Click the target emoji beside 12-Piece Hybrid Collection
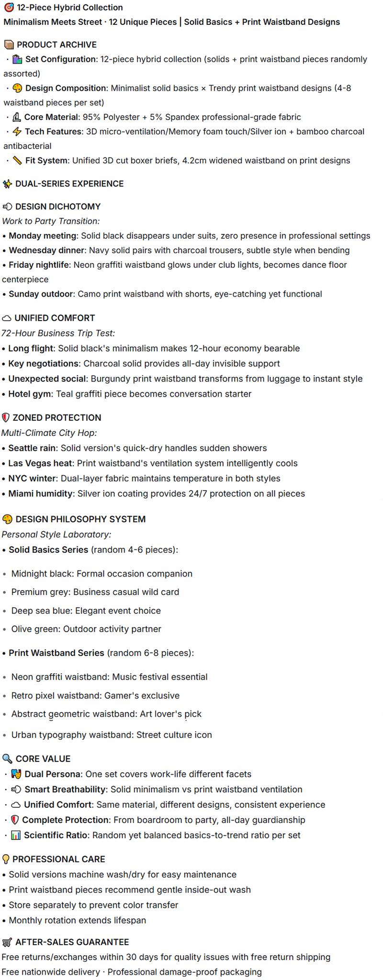The image size is (383, 980). (x=9, y=8)
